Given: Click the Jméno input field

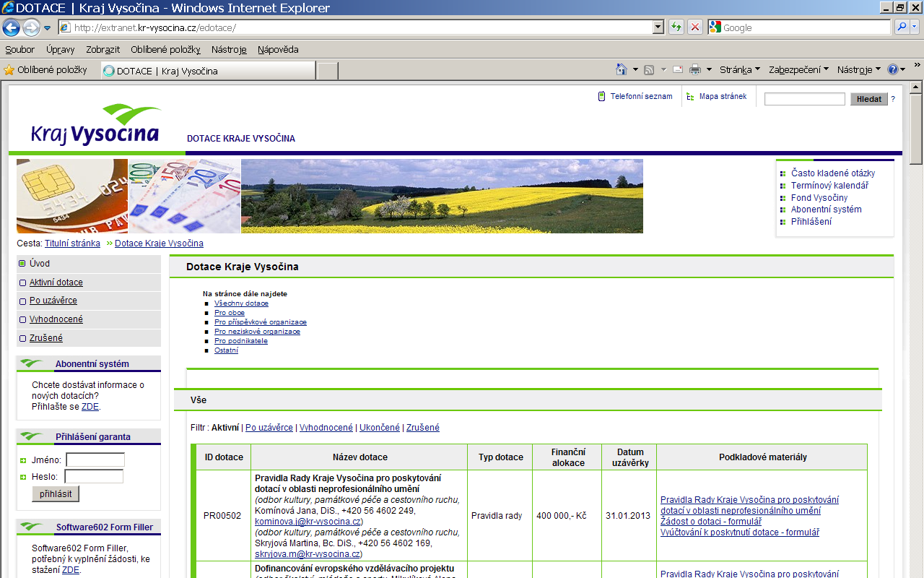Looking at the screenshot, I should tap(95, 460).
